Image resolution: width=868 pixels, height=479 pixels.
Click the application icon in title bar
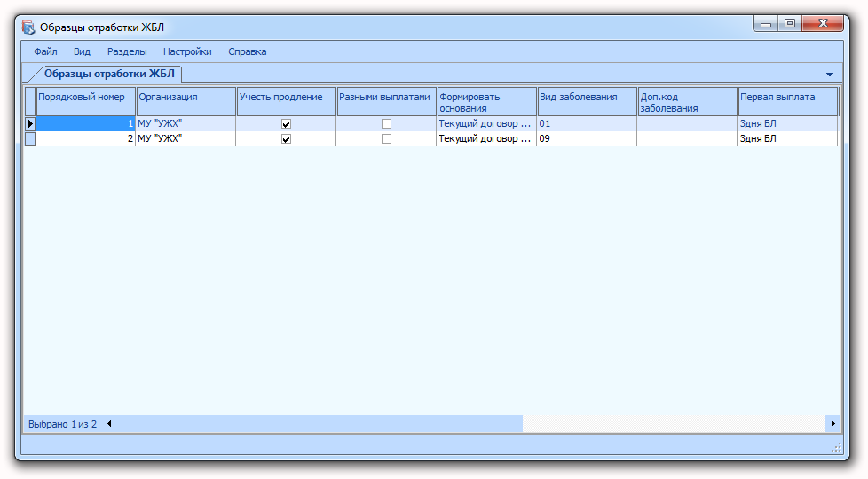28,27
